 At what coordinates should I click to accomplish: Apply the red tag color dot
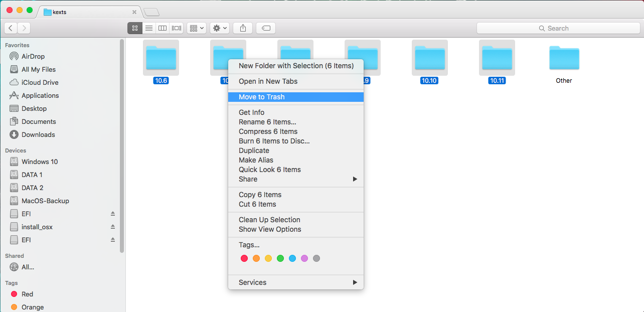244,258
